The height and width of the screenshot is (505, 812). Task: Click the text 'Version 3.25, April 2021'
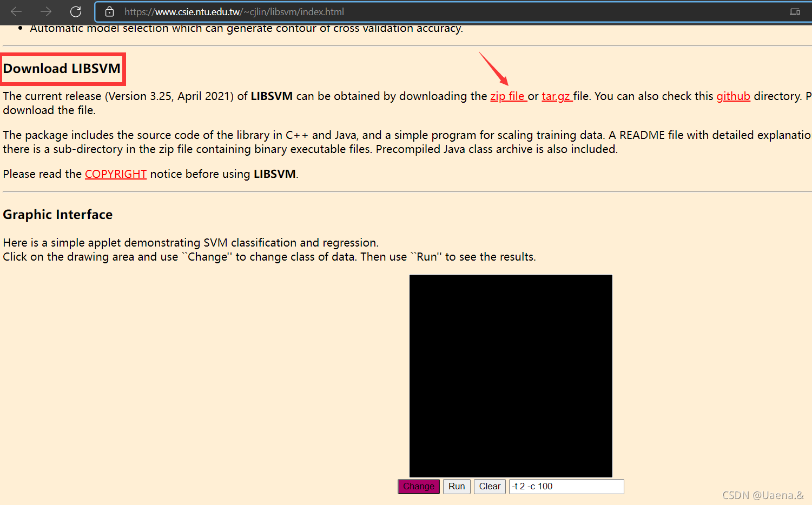coord(169,96)
